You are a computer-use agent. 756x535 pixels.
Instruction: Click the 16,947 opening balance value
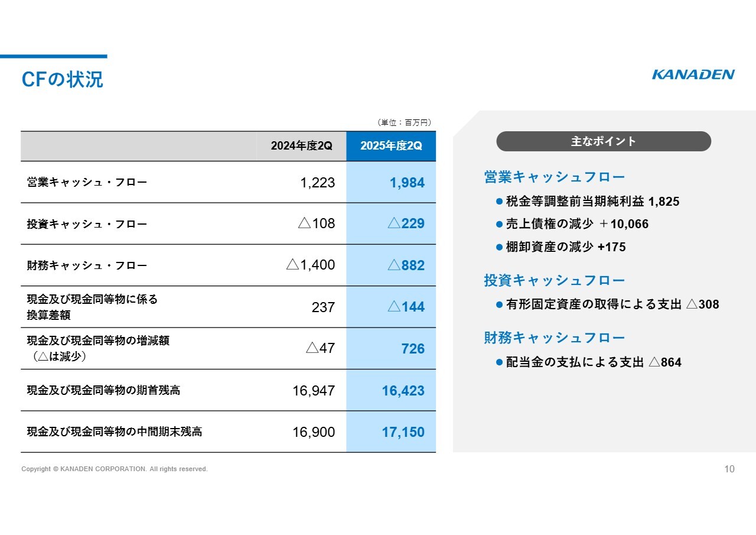click(314, 391)
